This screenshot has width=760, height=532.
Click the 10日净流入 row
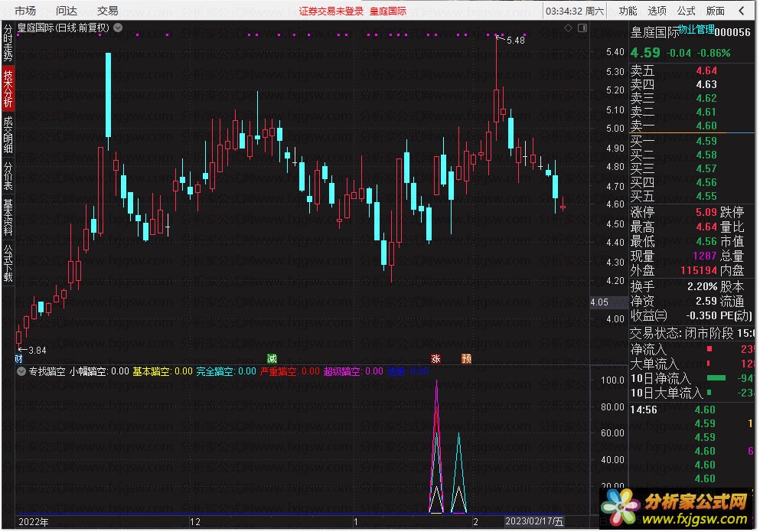click(x=692, y=378)
